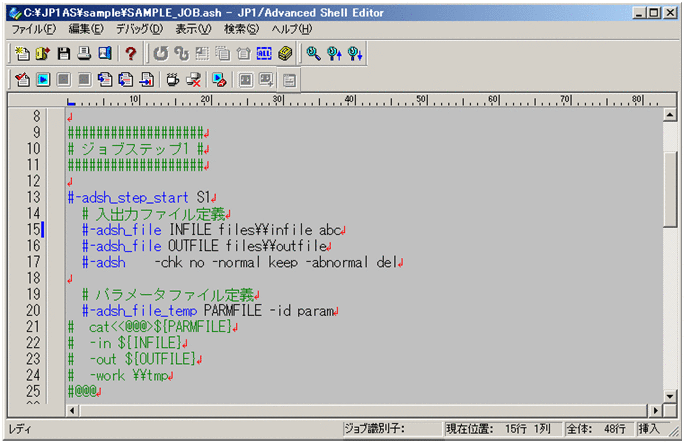The height and width of the screenshot is (445, 685).
Task: Click the column ruler at mark 40
Action: coord(349,100)
